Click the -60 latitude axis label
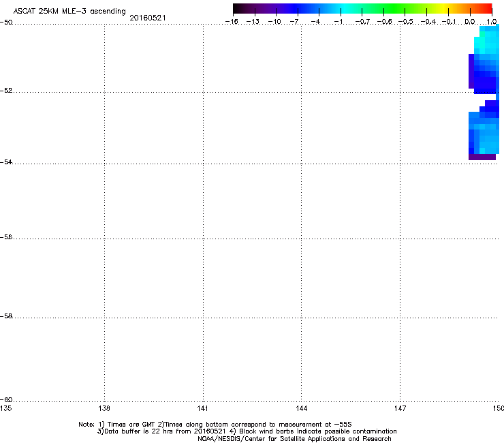 coord(6,400)
